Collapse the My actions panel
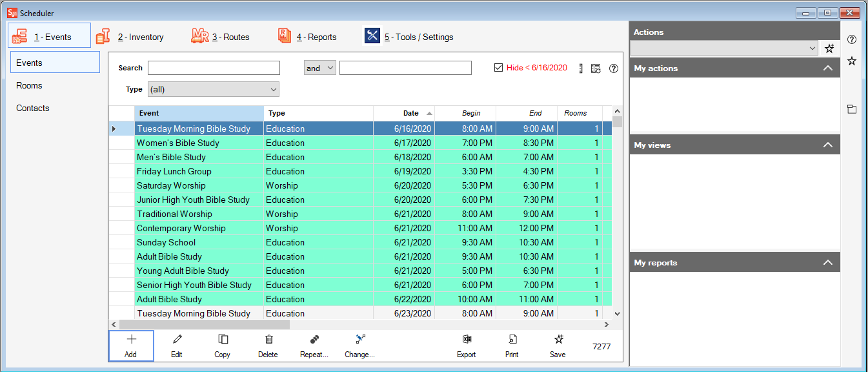The image size is (868, 372). pyautogui.click(x=828, y=68)
